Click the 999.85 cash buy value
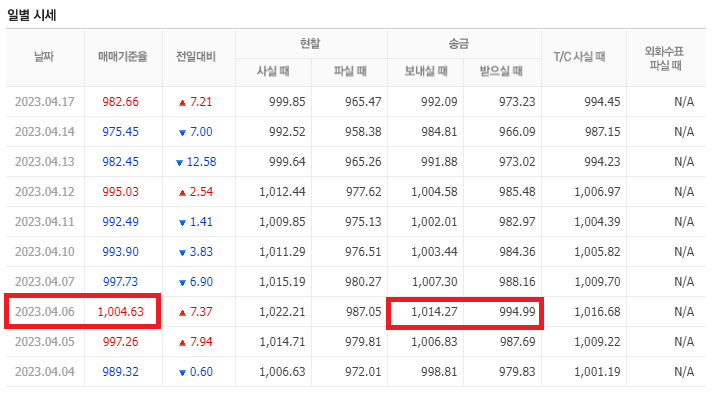The height and width of the screenshot is (397, 720). (x=287, y=101)
